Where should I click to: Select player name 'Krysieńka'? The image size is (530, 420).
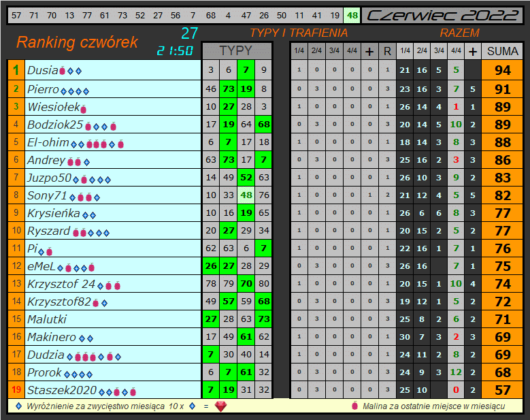click(53, 213)
